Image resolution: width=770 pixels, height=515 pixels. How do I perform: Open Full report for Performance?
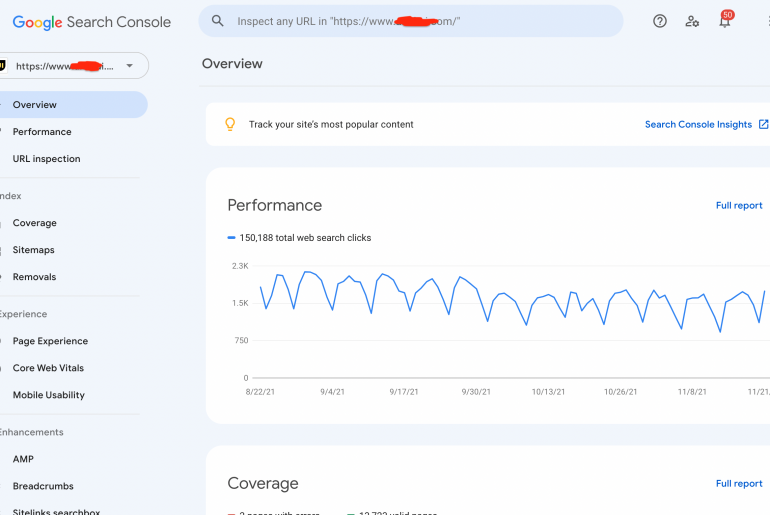click(x=739, y=205)
